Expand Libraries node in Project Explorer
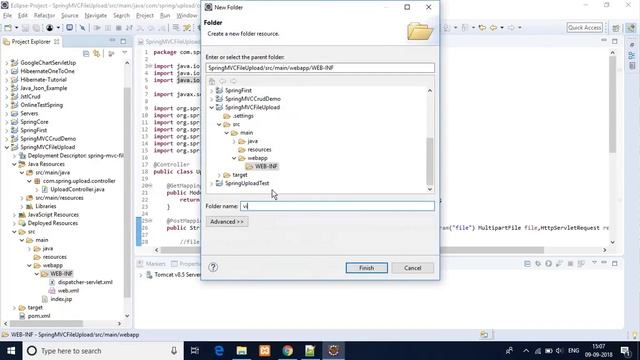The width and height of the screenshot is (640, 360). pyautogui.click(x=22, y=206)
